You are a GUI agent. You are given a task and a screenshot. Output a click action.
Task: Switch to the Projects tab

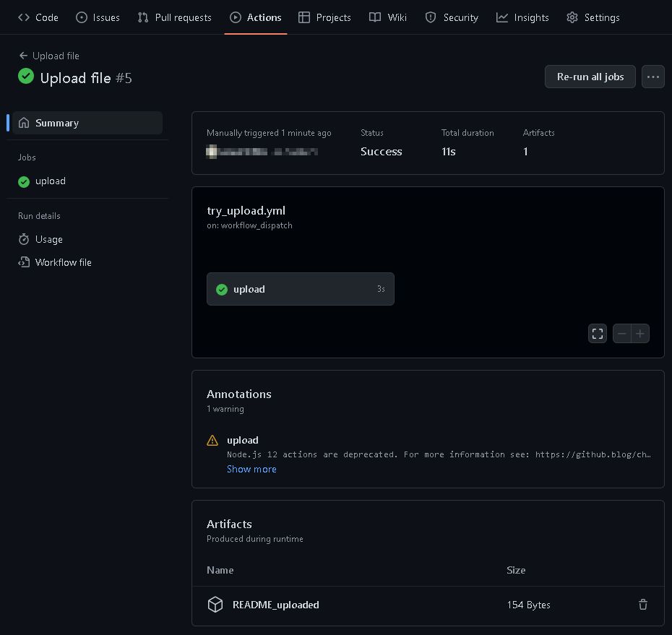(x=325, y=17)
